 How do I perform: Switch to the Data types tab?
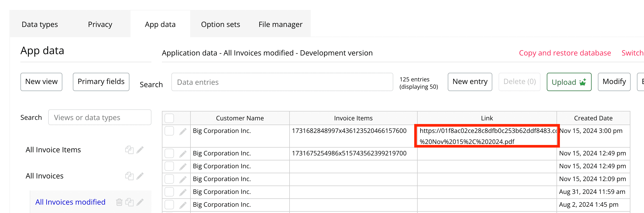coord(40,24)
